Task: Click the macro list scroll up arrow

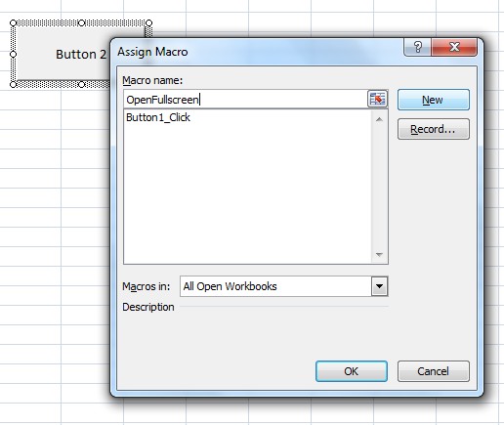Action: click(x=379, y=119)
